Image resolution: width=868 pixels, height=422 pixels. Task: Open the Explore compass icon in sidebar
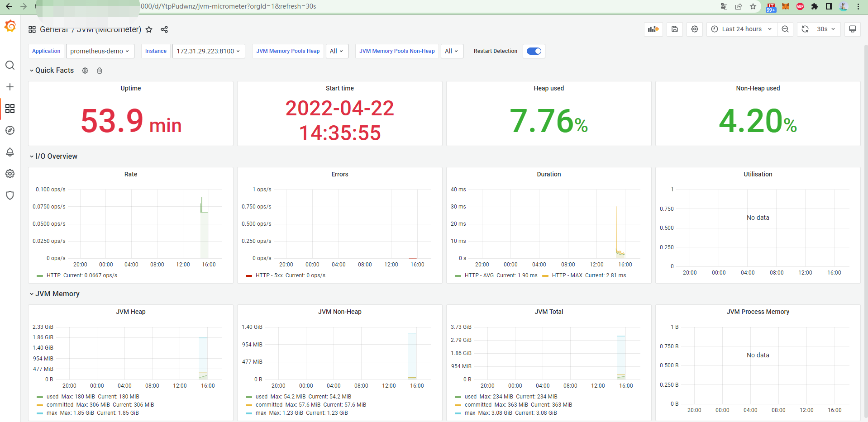coord(10,130)
